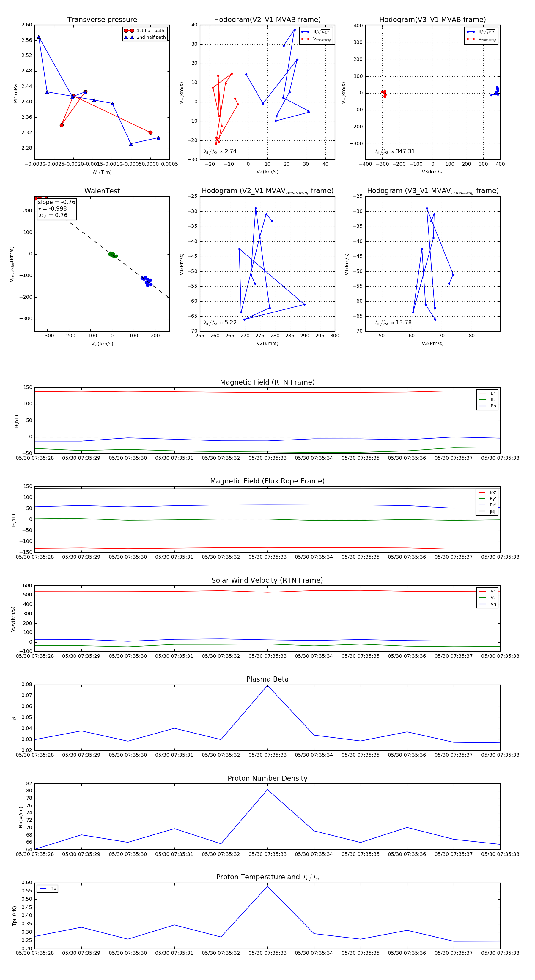
Task: Select the "Vn" legend entry
Action: 487,604
